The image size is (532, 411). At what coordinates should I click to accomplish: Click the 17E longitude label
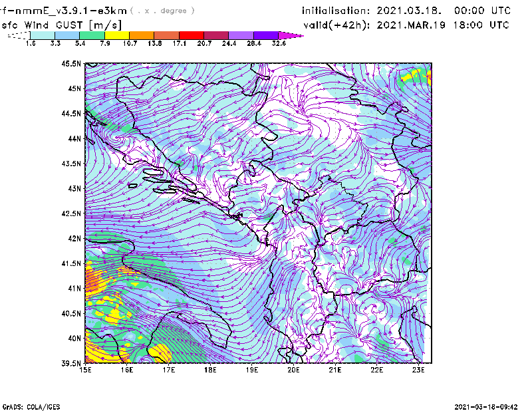point(169,370)
